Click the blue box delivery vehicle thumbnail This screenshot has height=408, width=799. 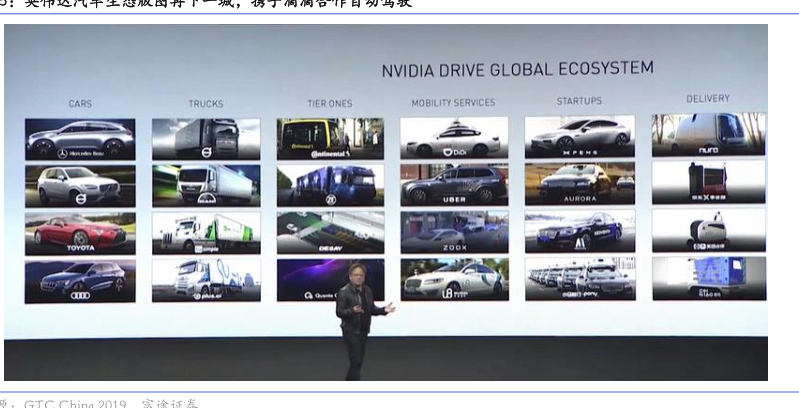click(709, 278)
